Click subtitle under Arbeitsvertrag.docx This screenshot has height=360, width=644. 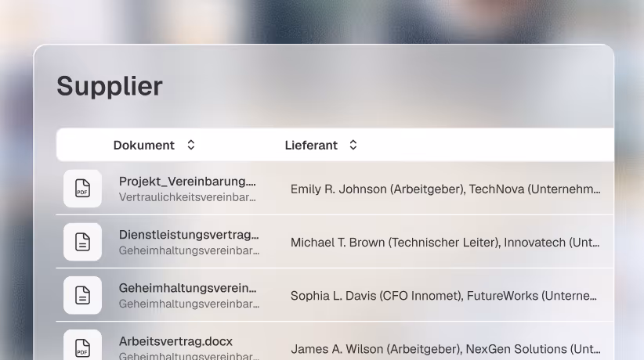coord(190,356)
